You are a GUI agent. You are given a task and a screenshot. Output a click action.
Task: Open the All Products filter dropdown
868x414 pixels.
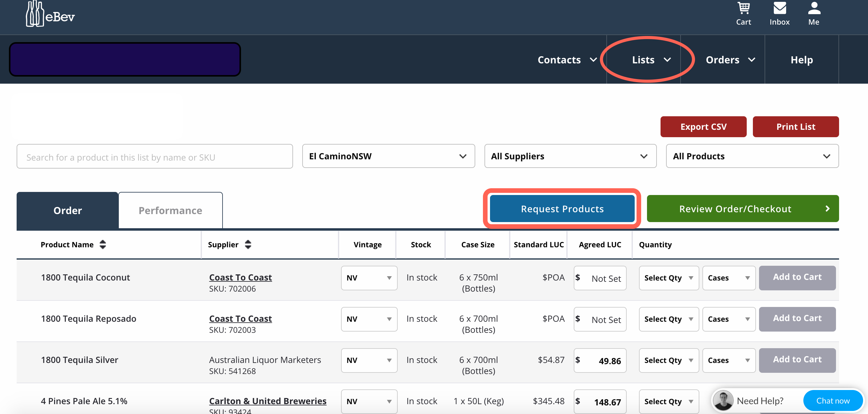(x=752, y=156)
